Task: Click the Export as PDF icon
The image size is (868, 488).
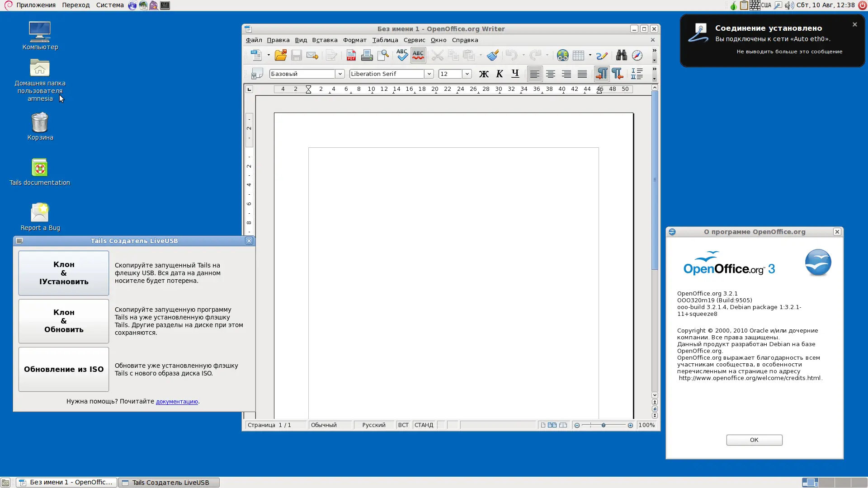Action: click(351, 55)
